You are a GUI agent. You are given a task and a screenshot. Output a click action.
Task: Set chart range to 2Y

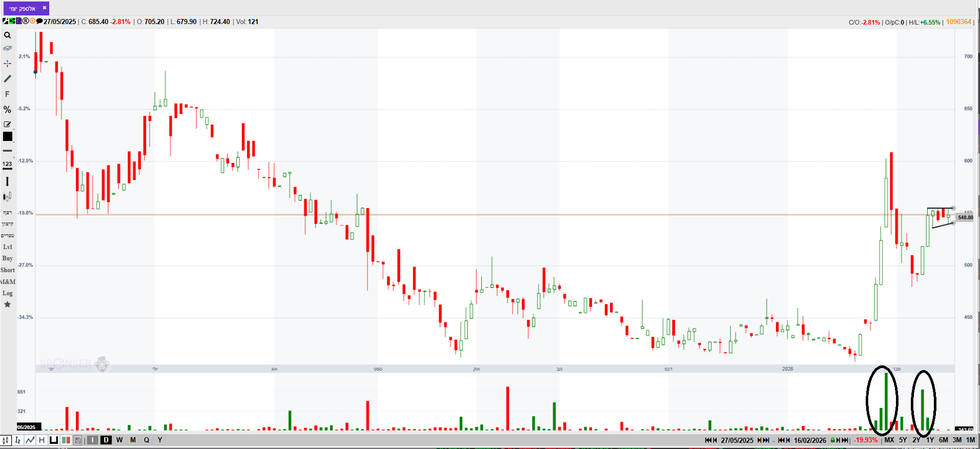[x=916, y=440]
